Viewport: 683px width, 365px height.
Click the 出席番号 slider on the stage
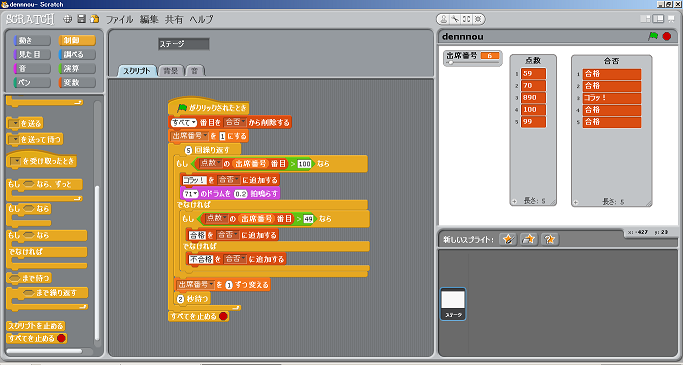(473, 63)
